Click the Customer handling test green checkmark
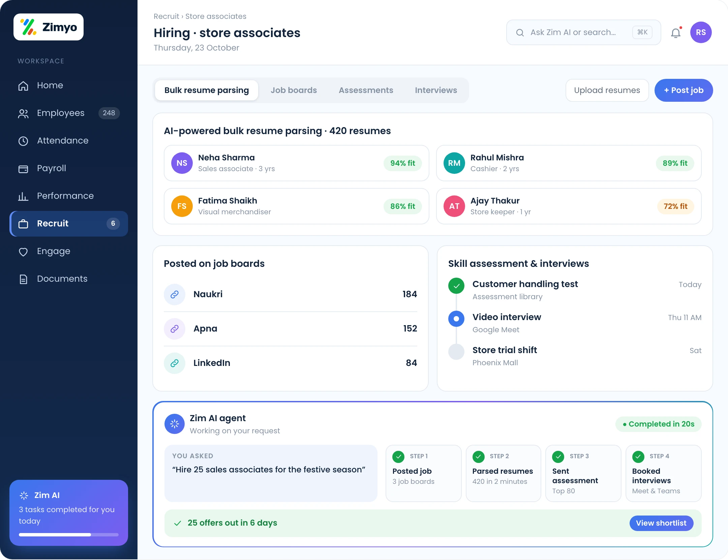This screenshot has height=560, width=728. (x=456, y=286)
